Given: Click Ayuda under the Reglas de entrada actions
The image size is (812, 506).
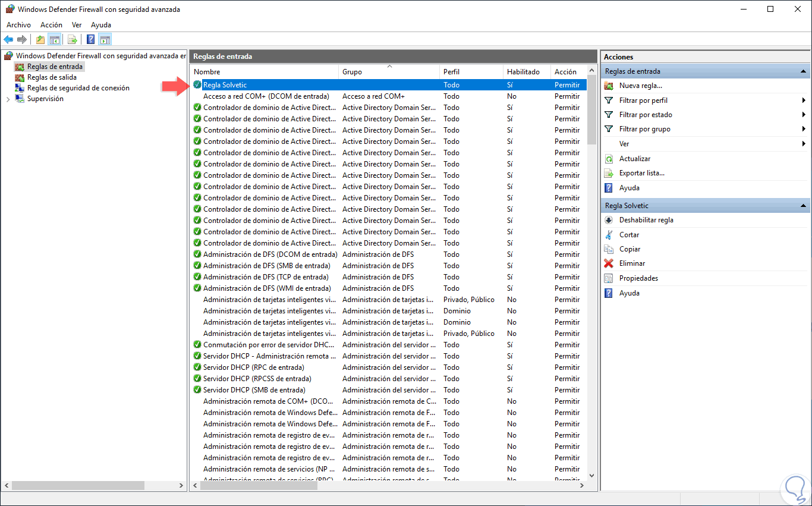Looking at the screenshot, I should tap(630, 188).
